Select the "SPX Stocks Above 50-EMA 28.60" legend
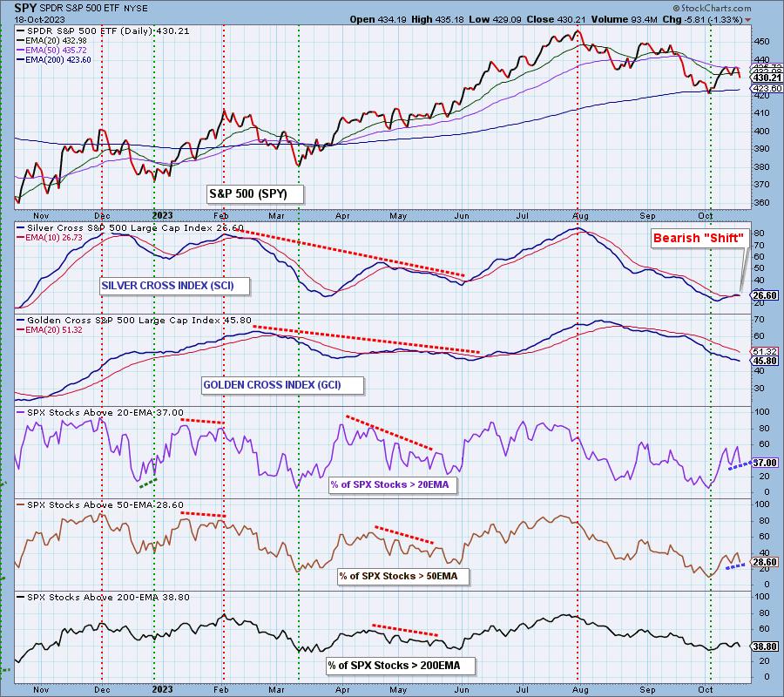784x697 pixels. (100, 505)
